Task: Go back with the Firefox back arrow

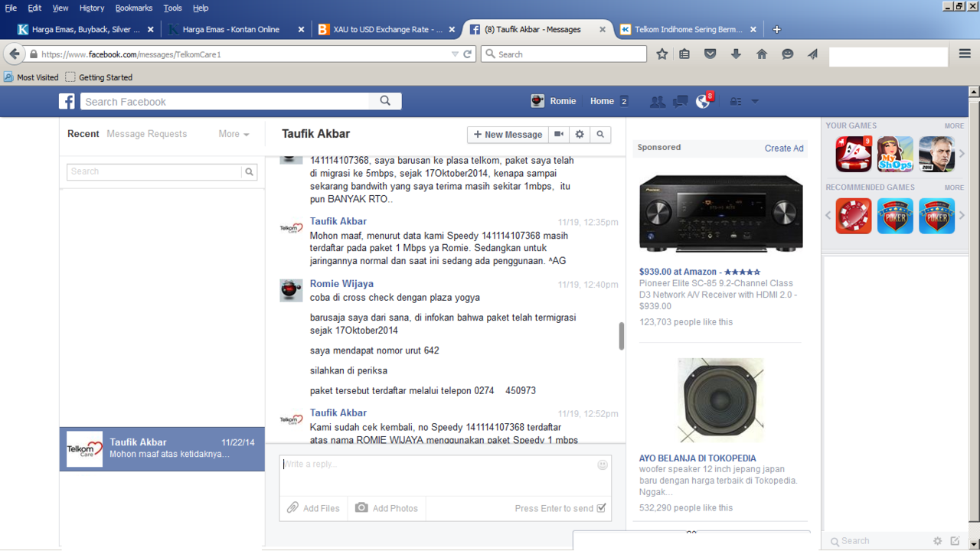Action: click(14, 54)
